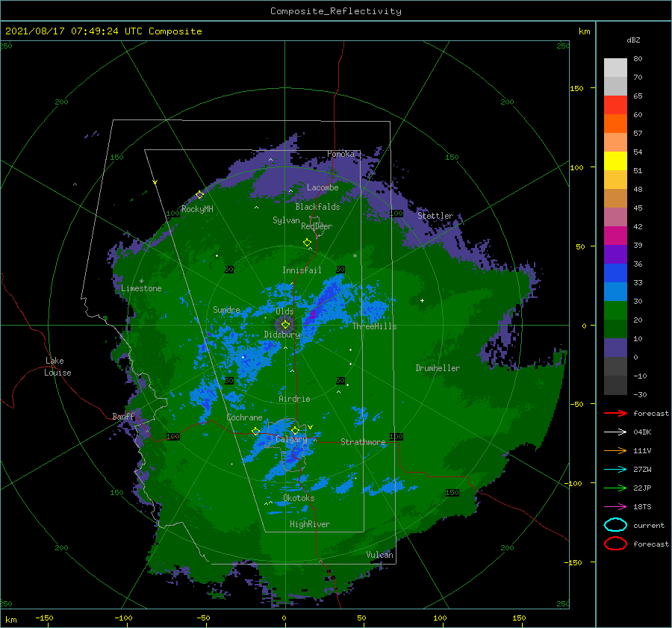Select the Vulcan label
The width and height of the screenshot is (672, 628).
click(380, 555)
